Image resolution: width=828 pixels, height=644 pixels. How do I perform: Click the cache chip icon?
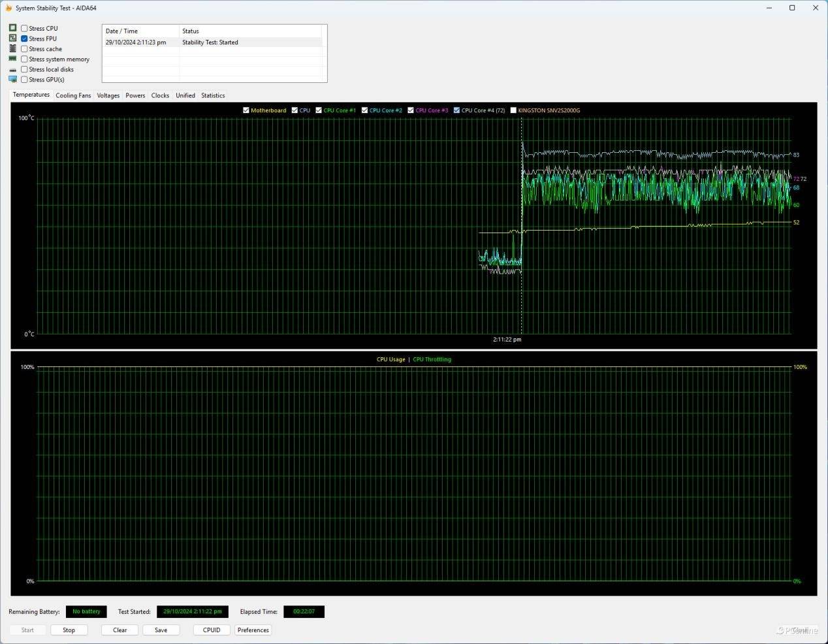coord(12,49)
